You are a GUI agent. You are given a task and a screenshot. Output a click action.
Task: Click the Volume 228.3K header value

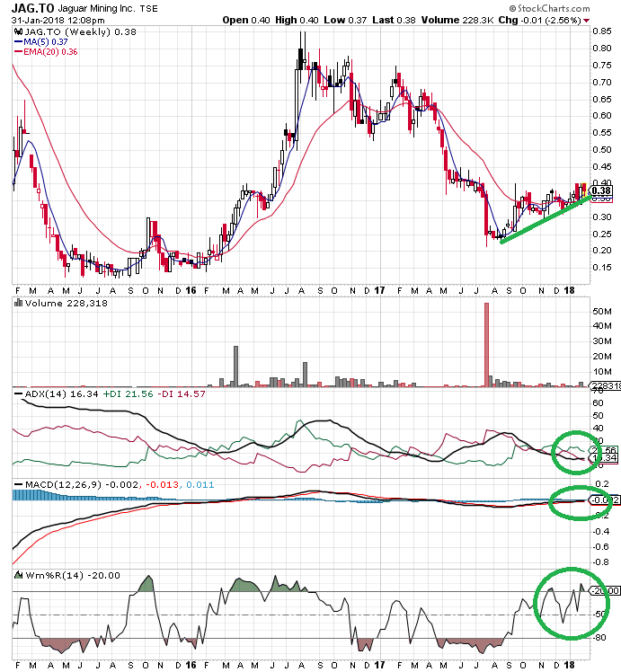(457, 20)
